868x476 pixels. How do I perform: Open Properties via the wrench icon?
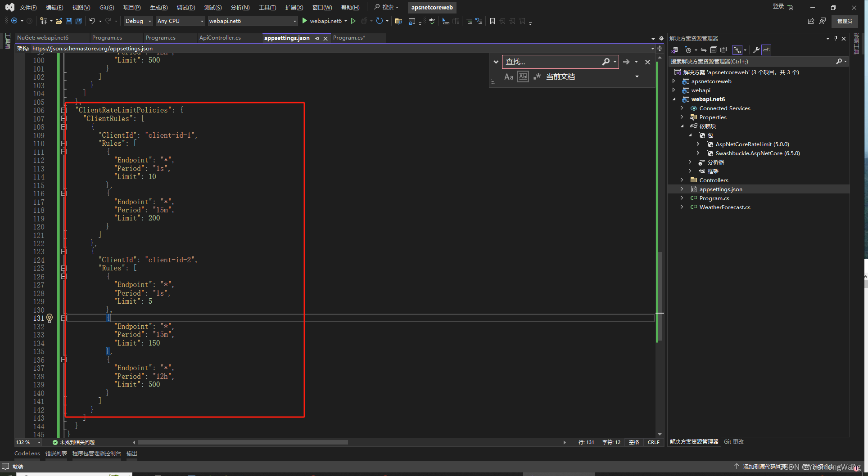pos(756,50)
